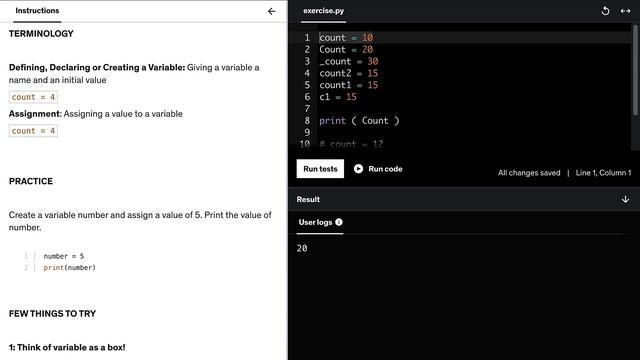Expand editor width with double-arrow icon
The image size is (640, 360).
click(625, 11)
